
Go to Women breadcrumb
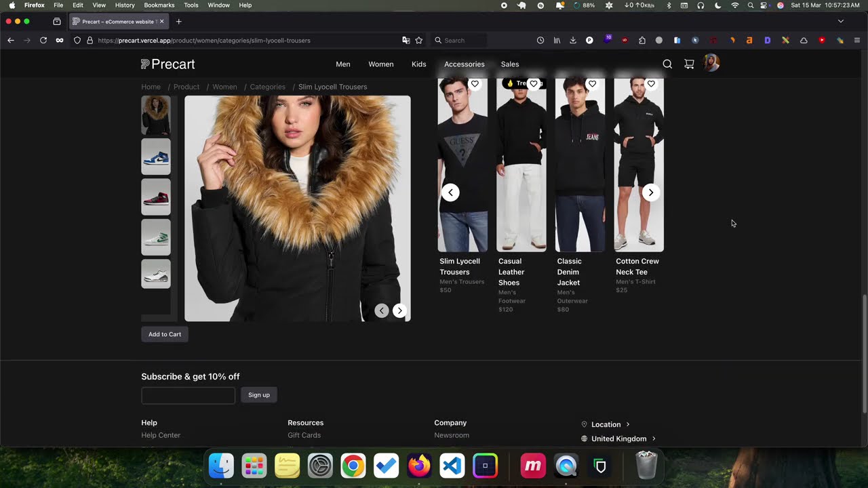[224, 87]
